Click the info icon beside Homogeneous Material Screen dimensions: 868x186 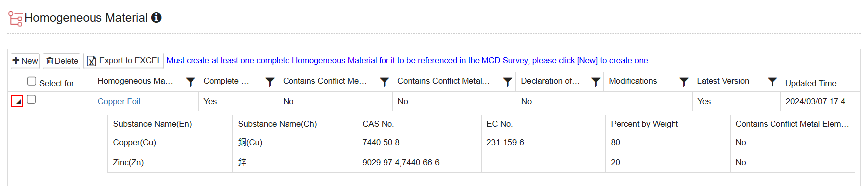click(156, 18)
